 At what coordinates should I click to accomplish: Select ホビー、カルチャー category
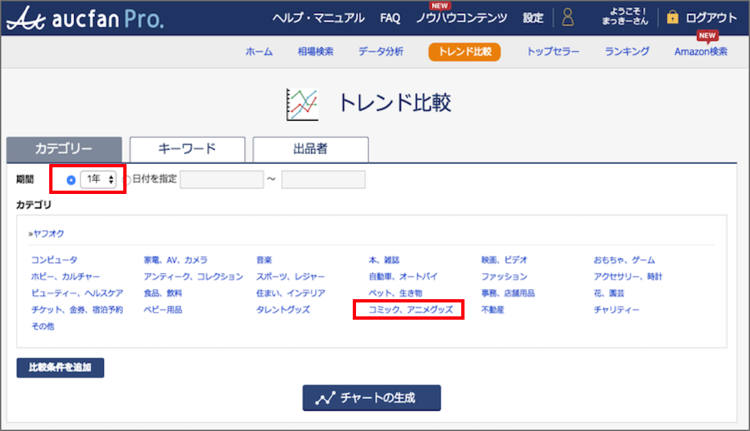tap(66, 277)
